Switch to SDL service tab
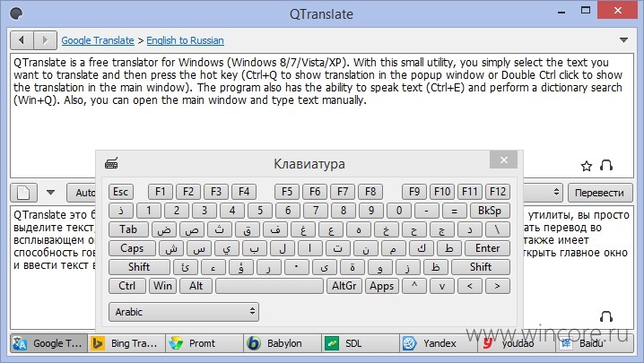Image resolution: width=644 pixels, height=363 pixels. coord(361,343)
